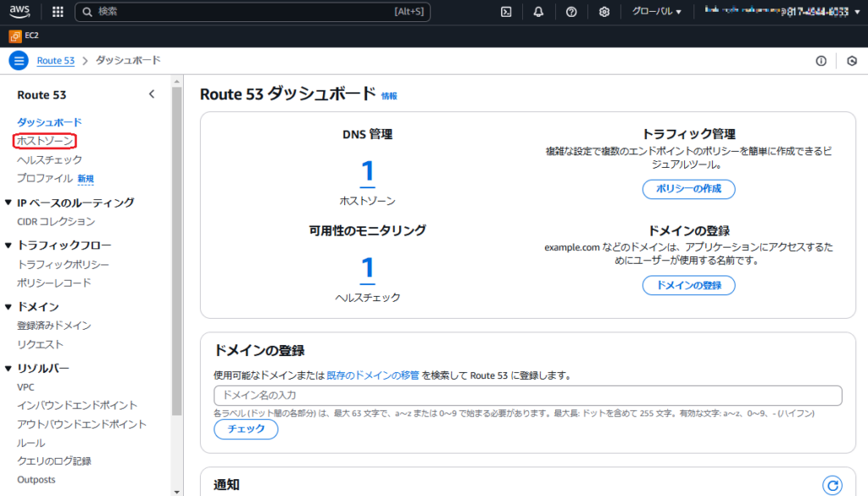Screen dimensions: 868x496
Task: Refresh the 通知 section
Action: (x=832, y=485)
